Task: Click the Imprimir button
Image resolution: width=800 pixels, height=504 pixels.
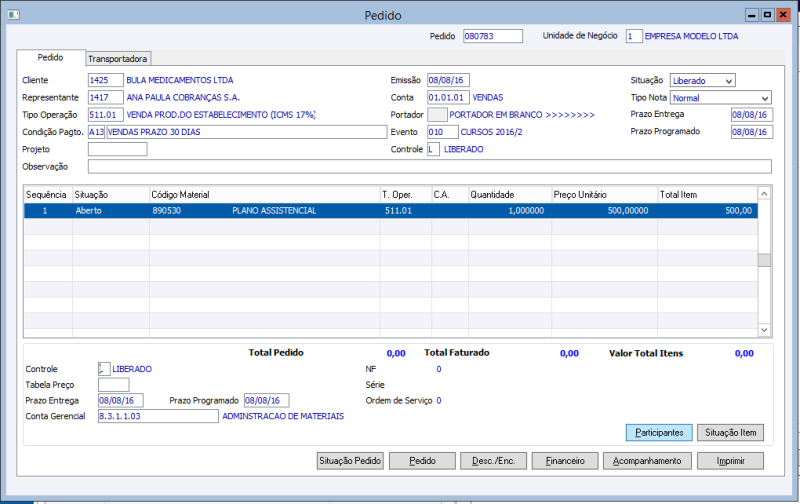Action: point(730,461)
